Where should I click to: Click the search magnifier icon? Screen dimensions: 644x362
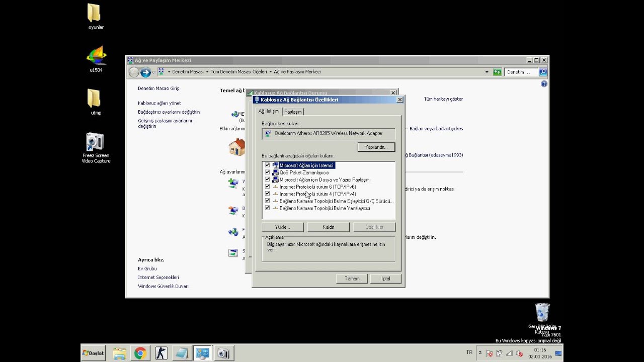[543, 72]
